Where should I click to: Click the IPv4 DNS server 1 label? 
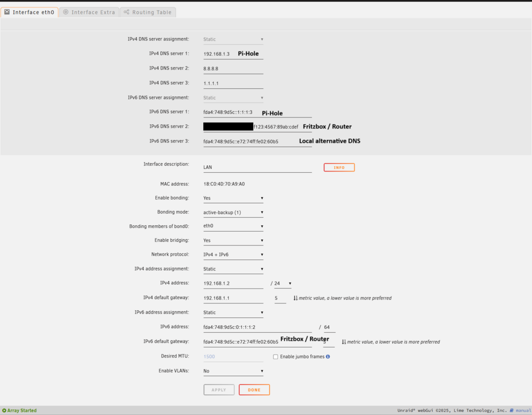(x=169, y=54)
